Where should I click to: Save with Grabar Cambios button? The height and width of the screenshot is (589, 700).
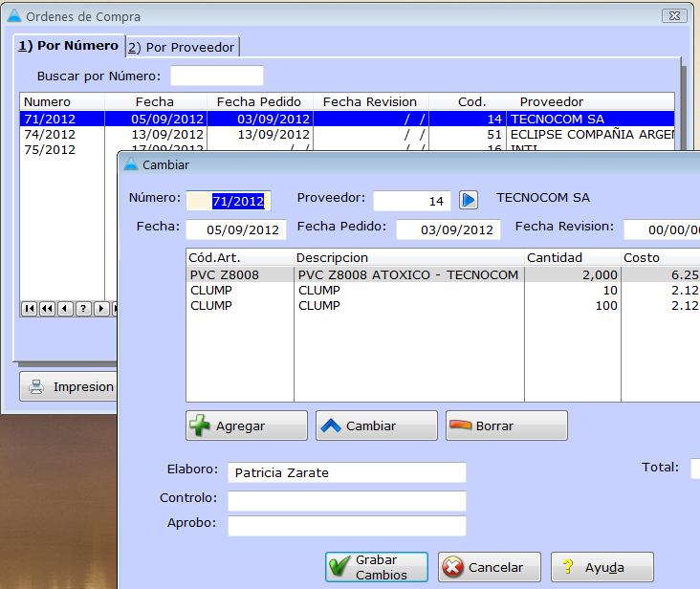(x=377, y=567)
